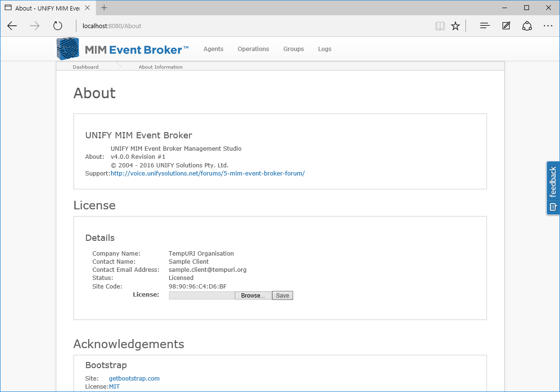560x392 pixels.
Task: Reload the page with the refresh icon
Action: pos(57,26)
